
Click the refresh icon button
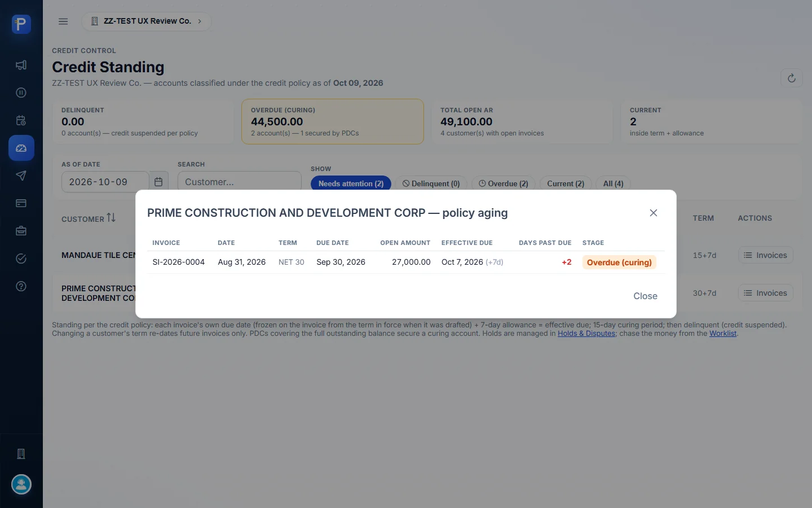792,78
